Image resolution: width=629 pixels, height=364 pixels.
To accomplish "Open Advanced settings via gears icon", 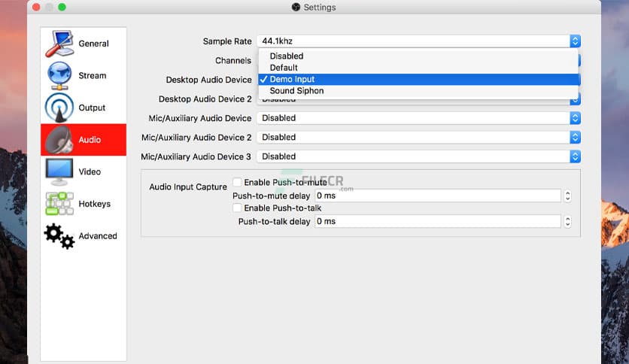I will click(59, 236).
